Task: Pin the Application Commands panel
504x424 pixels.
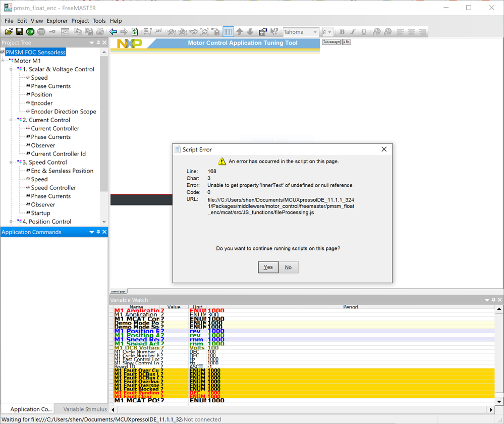Action: point(98,232)
